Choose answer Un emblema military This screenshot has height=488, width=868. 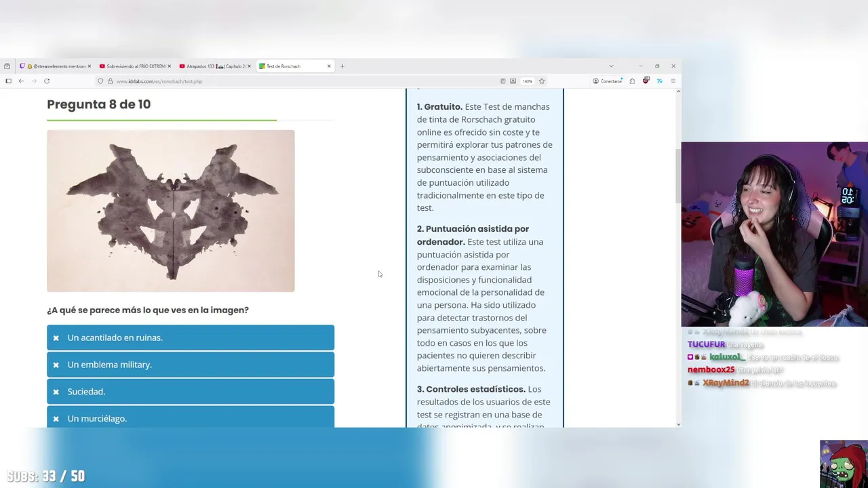pos(191,365)
